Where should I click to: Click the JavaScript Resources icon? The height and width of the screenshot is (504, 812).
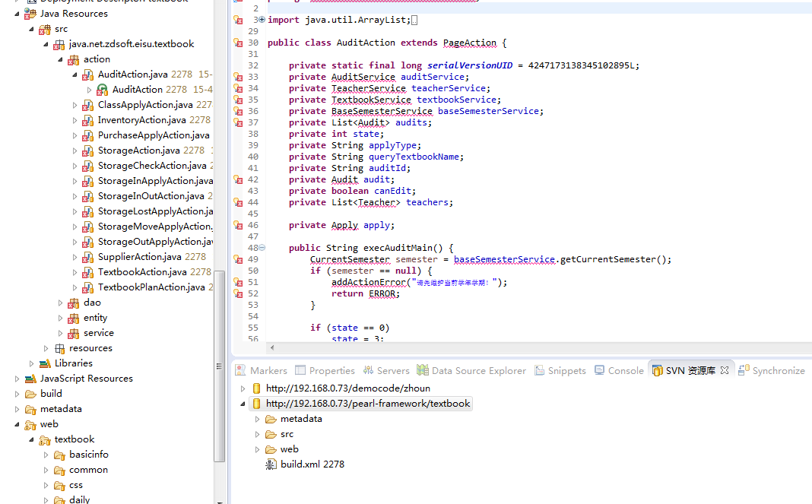[x=30, y=379]
